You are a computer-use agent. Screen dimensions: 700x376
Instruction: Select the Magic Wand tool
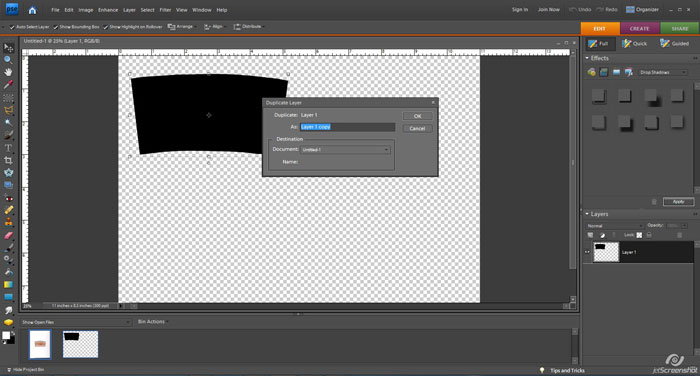point(8,122)
